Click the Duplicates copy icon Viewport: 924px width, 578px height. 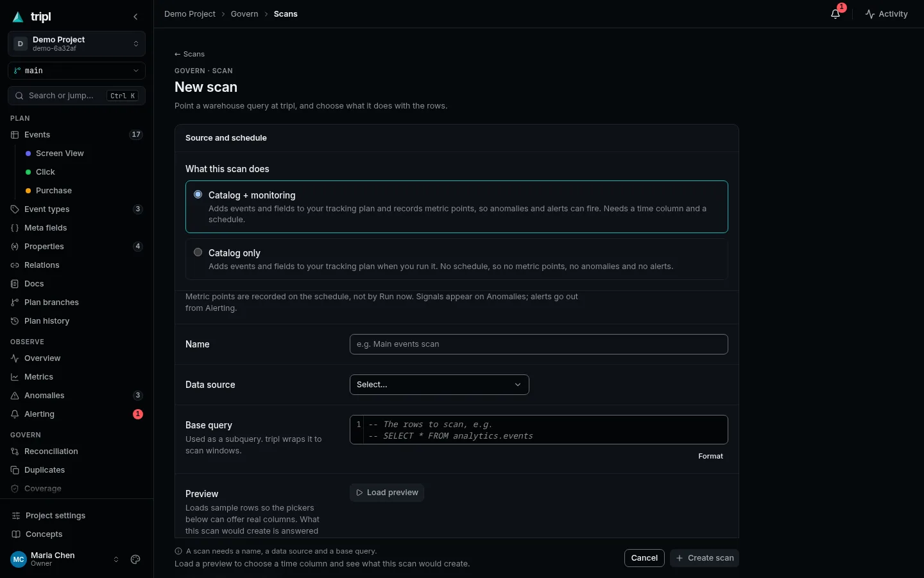15,470
